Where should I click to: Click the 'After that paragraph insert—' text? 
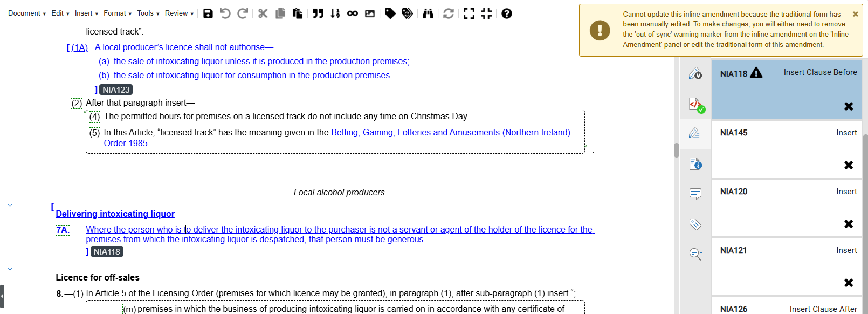point(140,103)
